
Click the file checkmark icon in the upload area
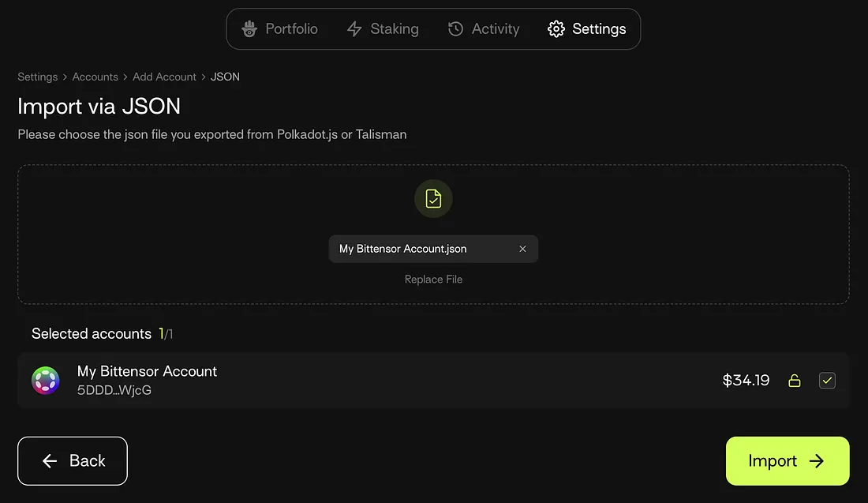pyautogui.click(x=433, y=198)
